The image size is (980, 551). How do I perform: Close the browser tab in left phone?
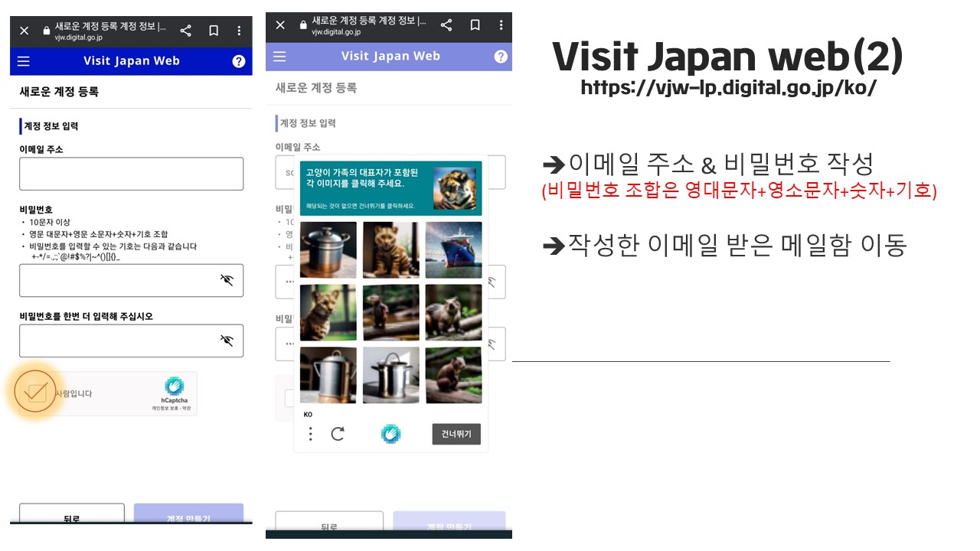click(24, 31)
